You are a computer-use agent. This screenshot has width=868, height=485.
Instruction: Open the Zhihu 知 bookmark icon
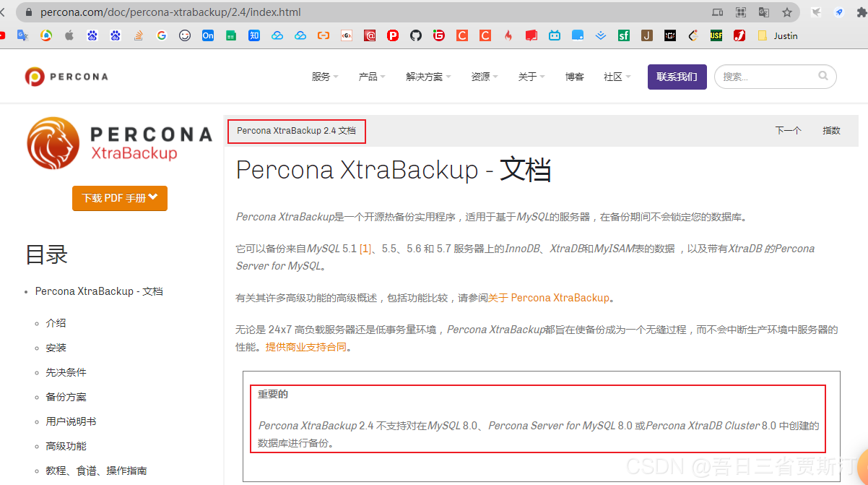coord(254,35)
